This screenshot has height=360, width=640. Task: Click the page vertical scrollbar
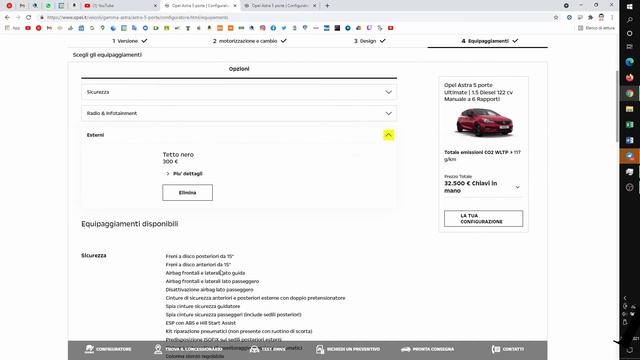(617, 106)
